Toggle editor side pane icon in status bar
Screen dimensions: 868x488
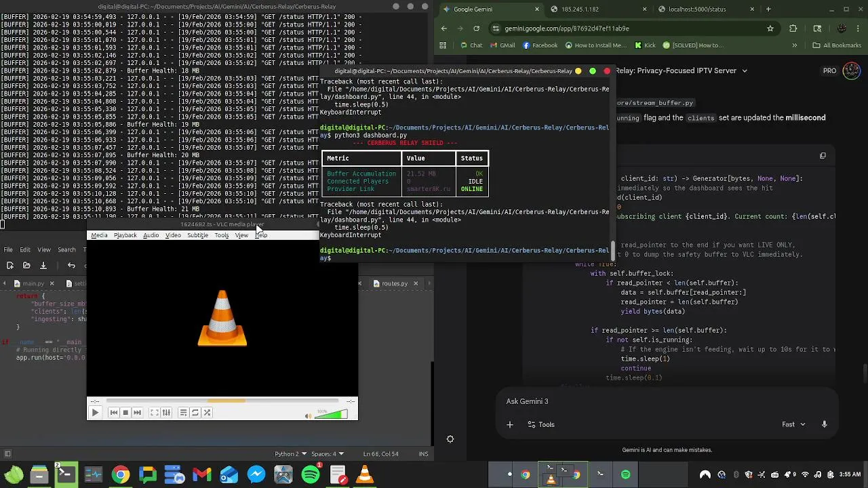7,453
